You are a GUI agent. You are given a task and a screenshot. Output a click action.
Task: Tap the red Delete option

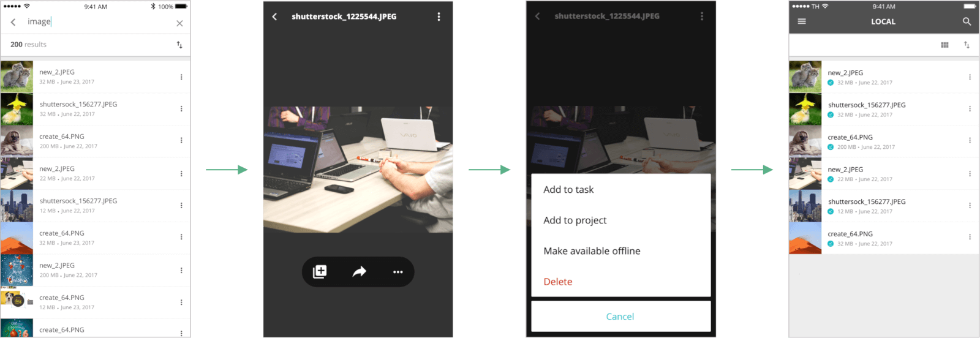(558, 282)
